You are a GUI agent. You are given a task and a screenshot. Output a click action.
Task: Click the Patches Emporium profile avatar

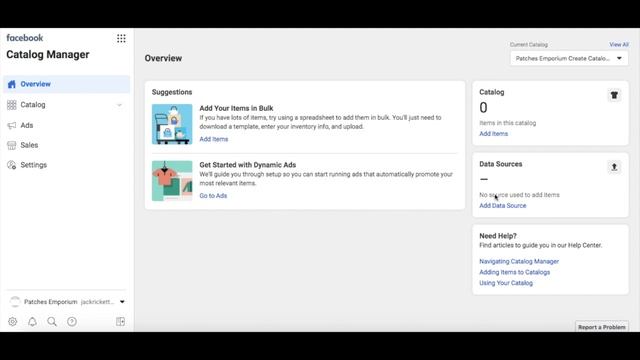click(x=15, y=302)
